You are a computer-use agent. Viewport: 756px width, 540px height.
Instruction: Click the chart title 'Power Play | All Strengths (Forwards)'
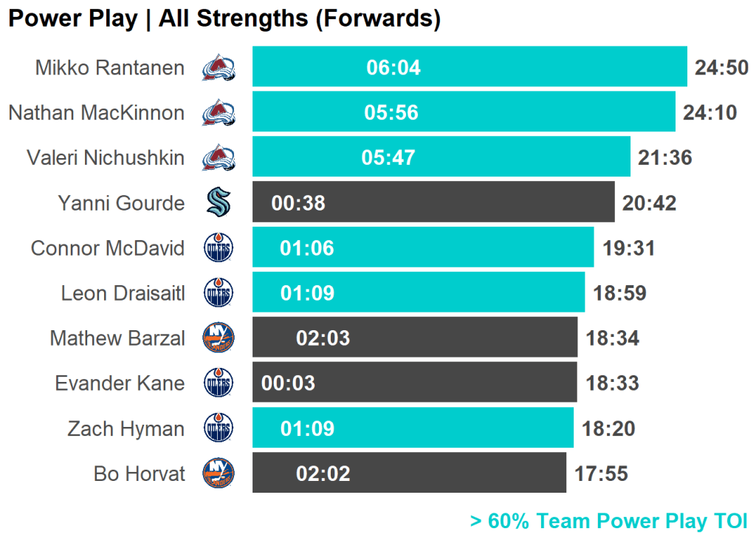(x=224, y=19)
